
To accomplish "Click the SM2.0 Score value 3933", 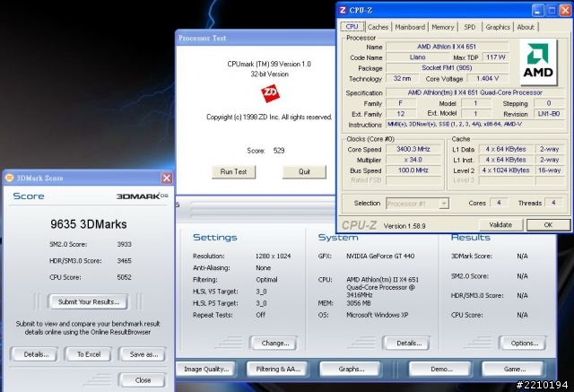I will click(x=124, y=244).
